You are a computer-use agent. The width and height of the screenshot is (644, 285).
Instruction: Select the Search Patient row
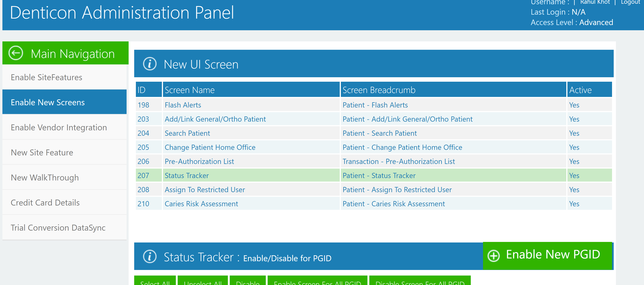pos(374,133)
